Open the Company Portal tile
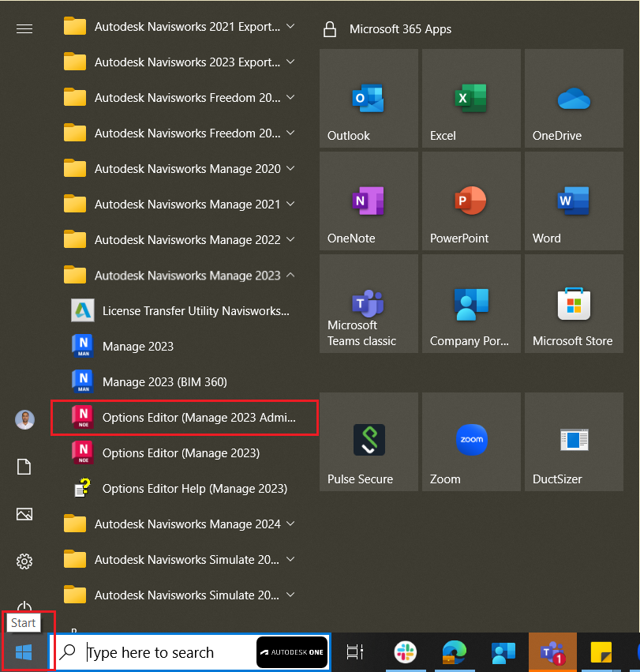640x672 pixels. pyautogui.click(x=471, y=304)
